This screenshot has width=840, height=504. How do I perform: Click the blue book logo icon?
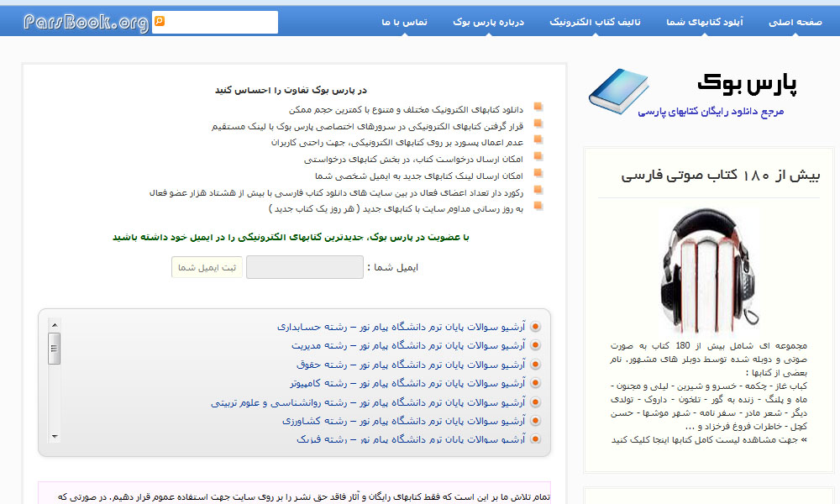619,91
